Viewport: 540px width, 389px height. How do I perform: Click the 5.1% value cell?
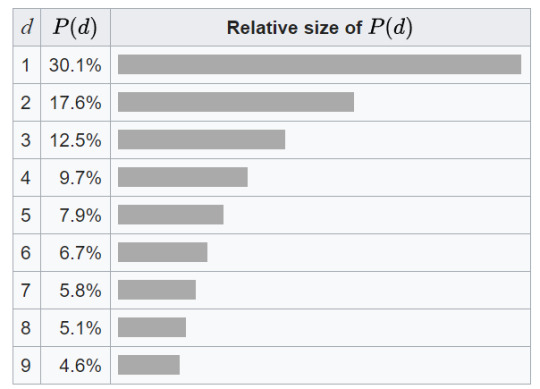coord(75,327)
